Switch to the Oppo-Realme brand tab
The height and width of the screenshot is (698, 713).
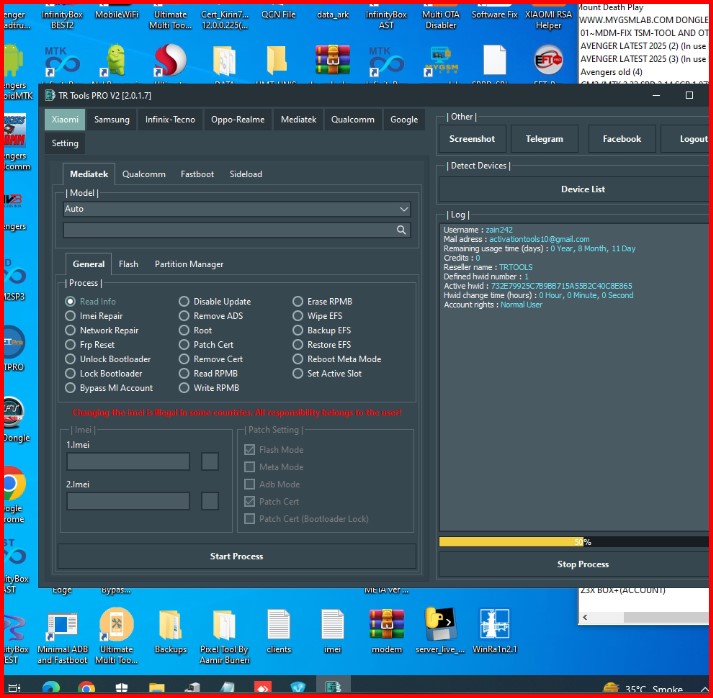(x=237, y=120)
